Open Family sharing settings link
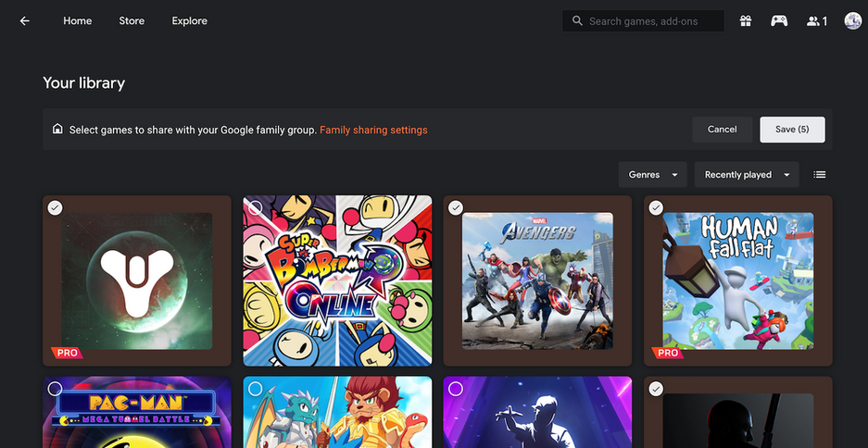Screen dimensions: 868x448 [x=373, y=130]
